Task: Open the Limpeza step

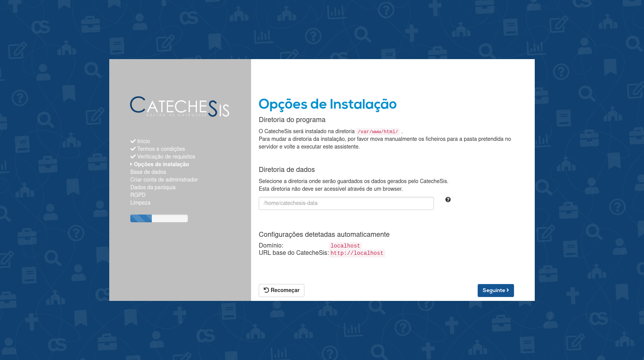Action: pos(140,203)
